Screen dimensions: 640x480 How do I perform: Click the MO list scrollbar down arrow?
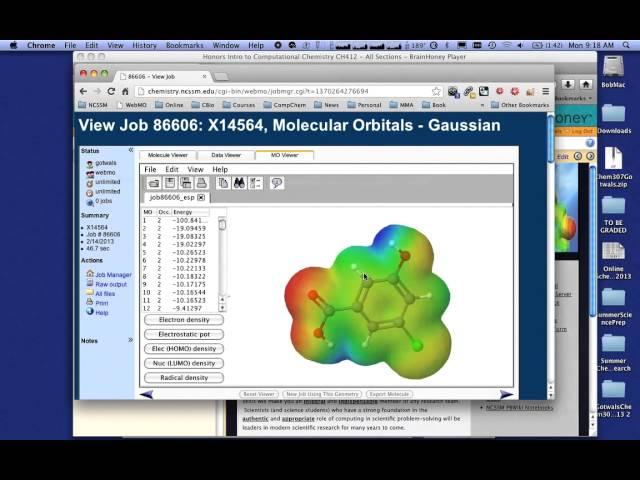pyautogui.click(x=222, y=308)
